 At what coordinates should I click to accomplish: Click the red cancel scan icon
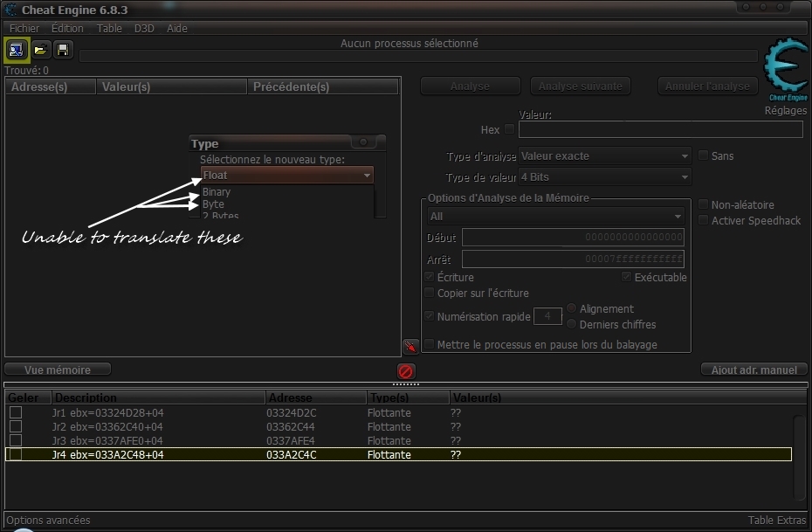pyautogui.click(x=404, y=370)
